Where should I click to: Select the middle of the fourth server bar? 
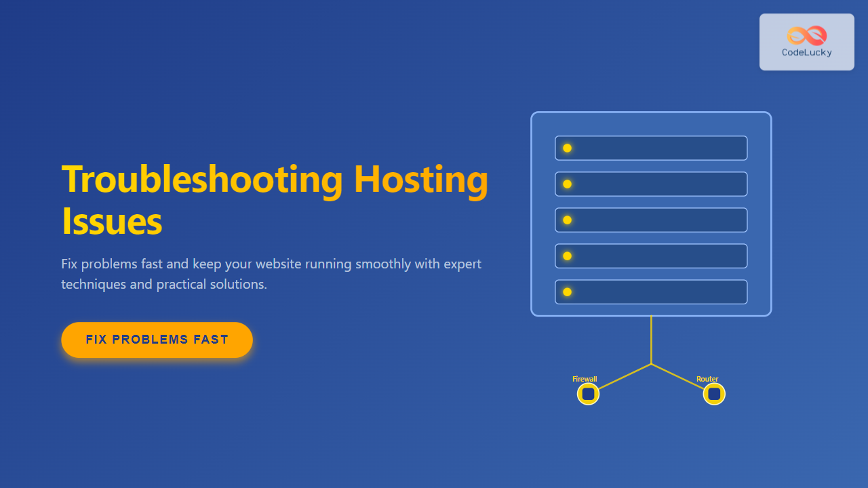(651, 256)
